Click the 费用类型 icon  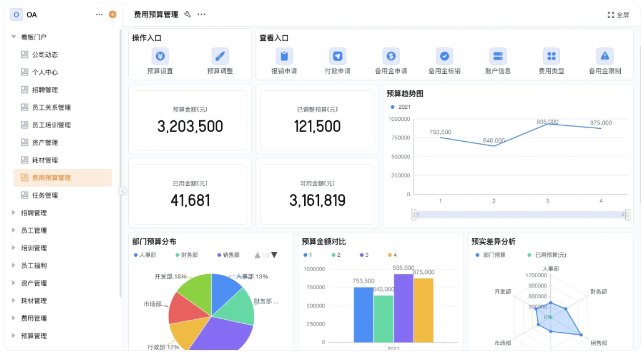pos(552,56)
